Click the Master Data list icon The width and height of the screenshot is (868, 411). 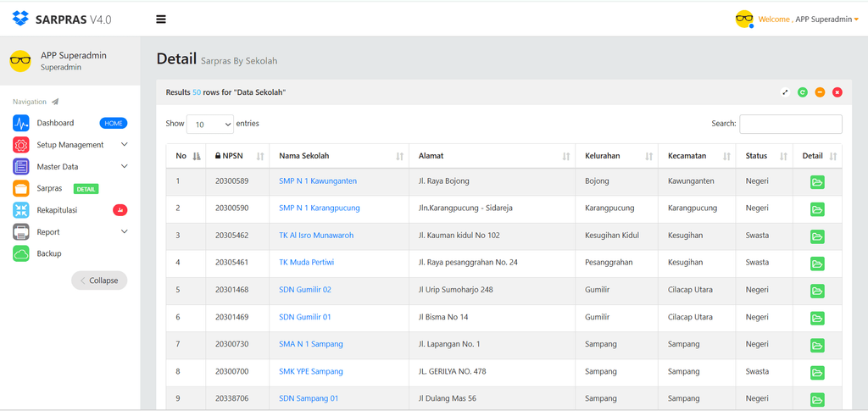pyautogui.click(x=21, y=166)
